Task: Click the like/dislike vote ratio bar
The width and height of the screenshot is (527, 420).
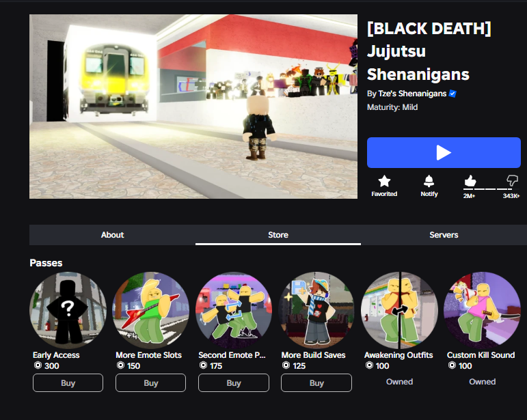Action: [491, 189]
